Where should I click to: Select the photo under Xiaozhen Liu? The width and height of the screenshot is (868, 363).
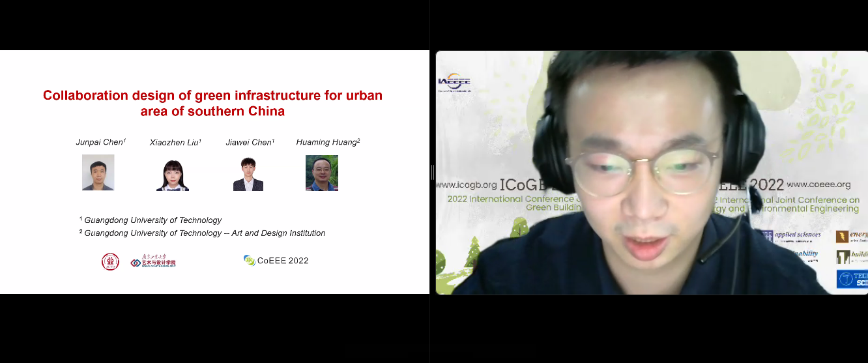pyautogui.click(x=173, y=175)
